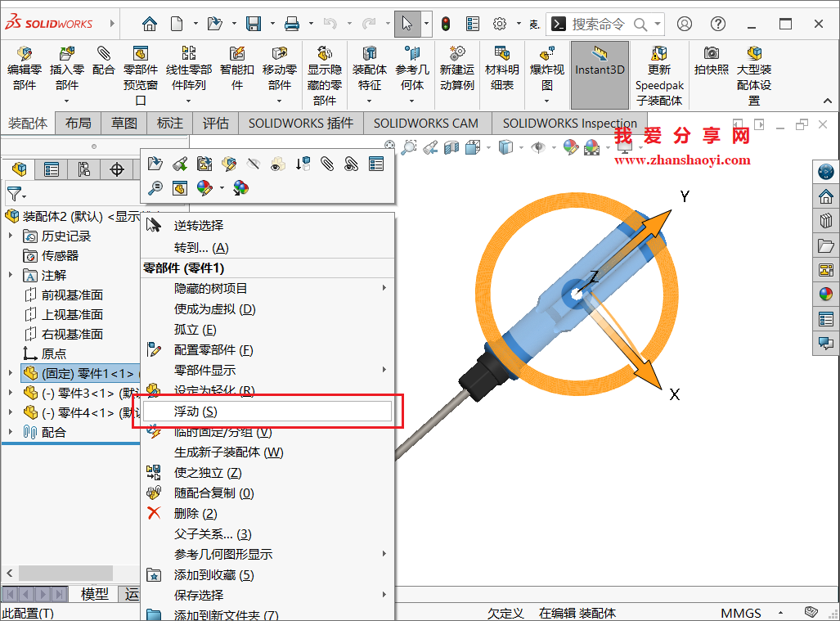Click Component Properties list icon in context toolbar
The height and width of the screenshot is (621, 840).
coord(376,164)
